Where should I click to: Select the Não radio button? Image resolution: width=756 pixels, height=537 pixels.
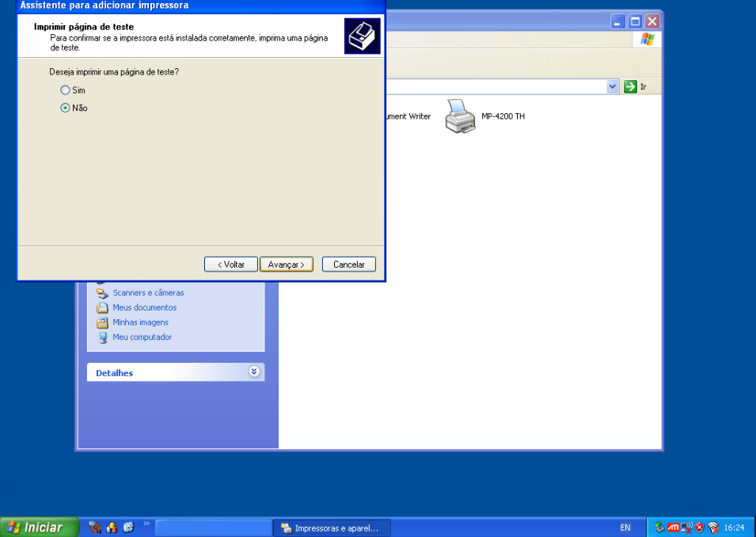point(65,108)
